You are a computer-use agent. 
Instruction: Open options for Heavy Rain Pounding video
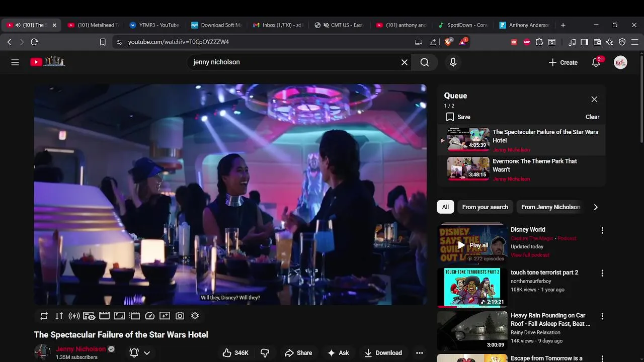pos(602,316)
